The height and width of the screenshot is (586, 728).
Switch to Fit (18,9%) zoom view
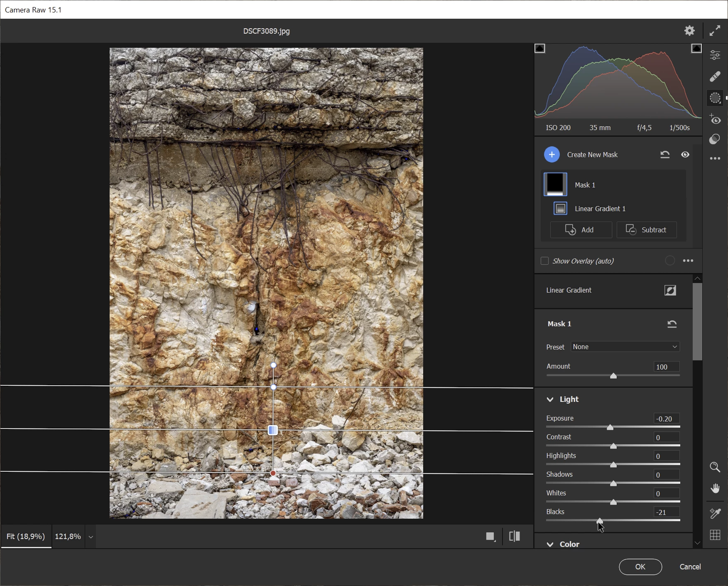coord(26,537)
